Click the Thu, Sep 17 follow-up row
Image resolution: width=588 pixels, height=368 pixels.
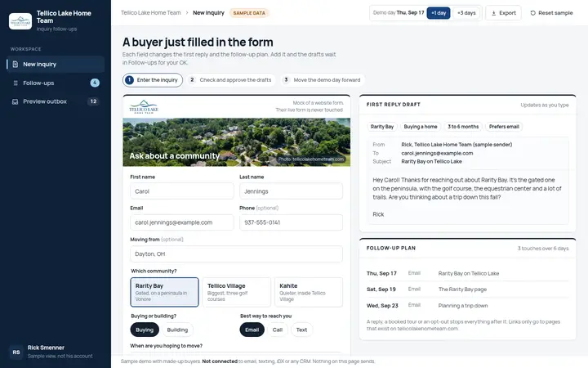pos(467,273)
